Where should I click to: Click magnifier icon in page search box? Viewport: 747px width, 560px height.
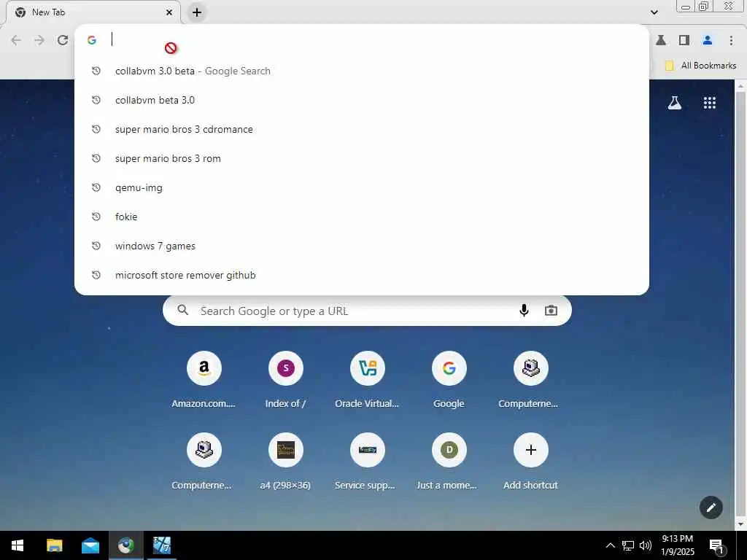[183, 311]
